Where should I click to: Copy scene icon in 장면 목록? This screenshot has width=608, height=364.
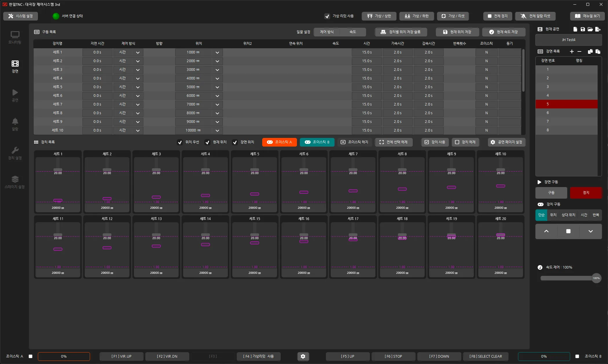pos(590,51)
